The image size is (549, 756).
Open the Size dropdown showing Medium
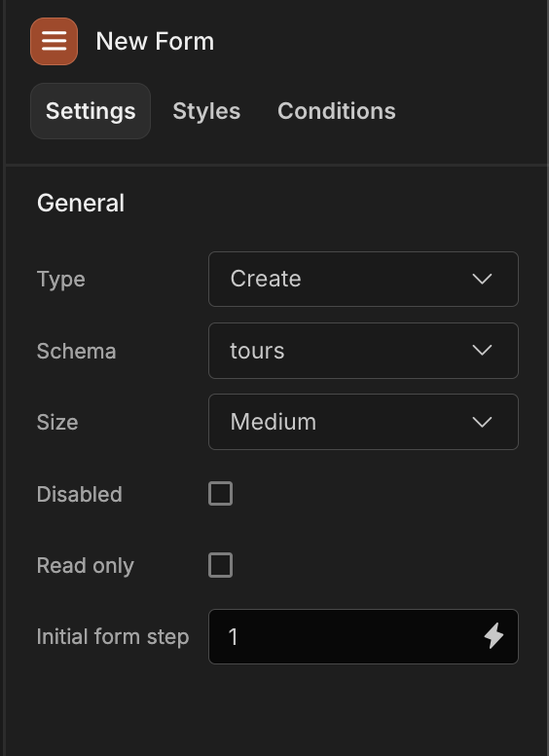coord(363,422)
